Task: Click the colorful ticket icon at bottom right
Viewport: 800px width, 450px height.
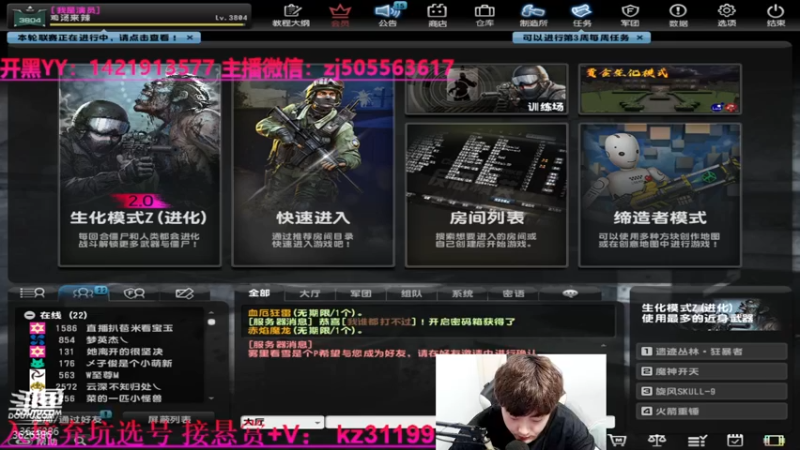Action: (773, 440)
